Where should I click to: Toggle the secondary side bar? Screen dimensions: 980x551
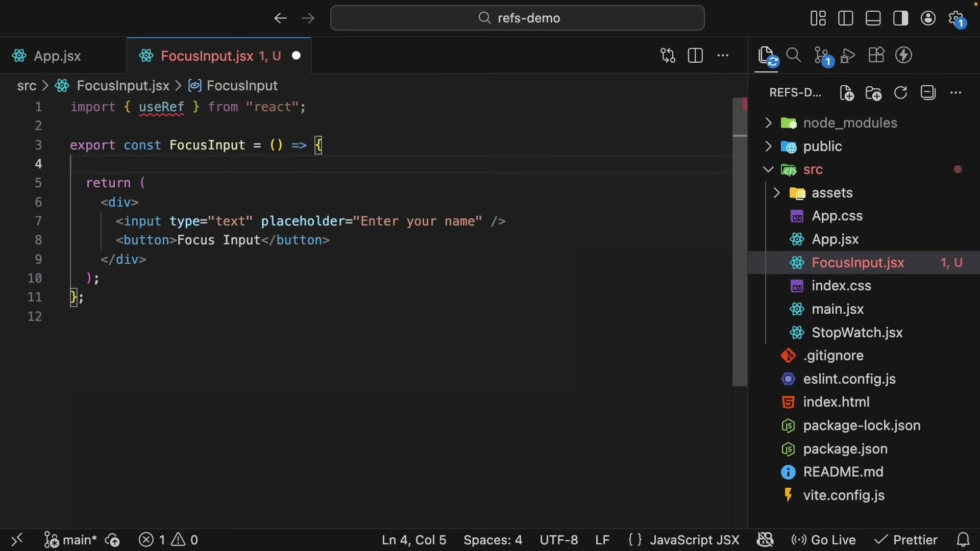[x=901, y=18]
